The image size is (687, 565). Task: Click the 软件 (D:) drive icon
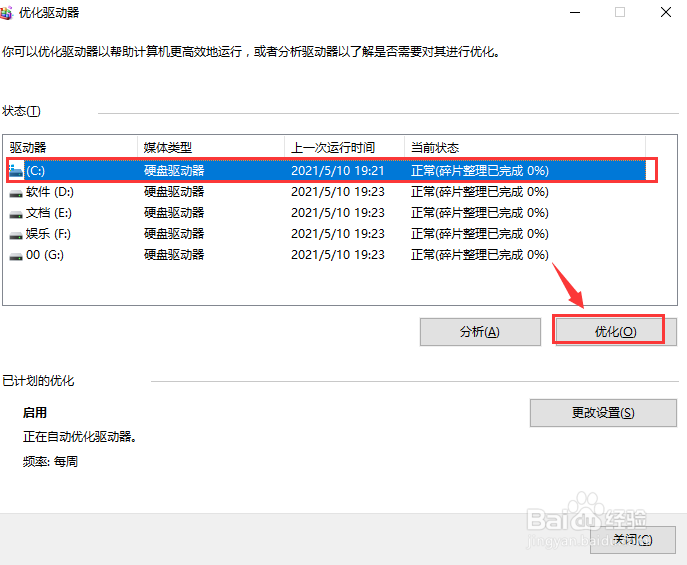pyautogui.click(x=16, y=193)
